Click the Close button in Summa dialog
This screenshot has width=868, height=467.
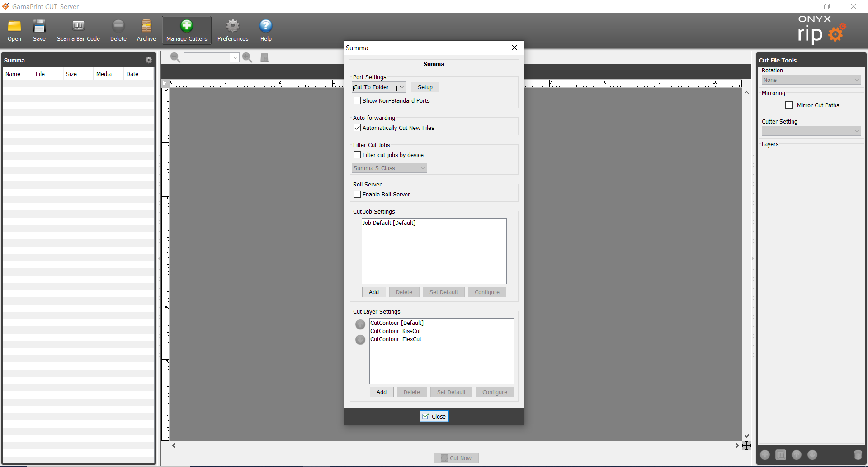434,416
